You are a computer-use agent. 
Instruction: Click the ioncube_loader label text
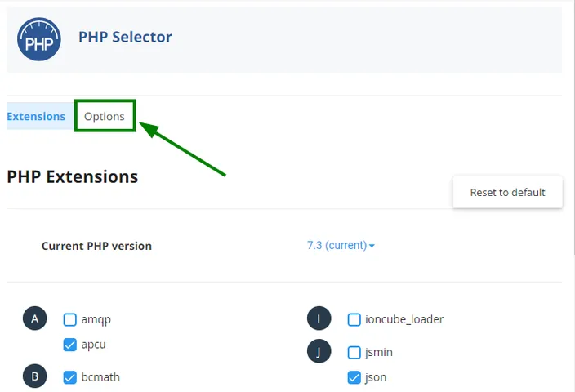tap(404, 319)
